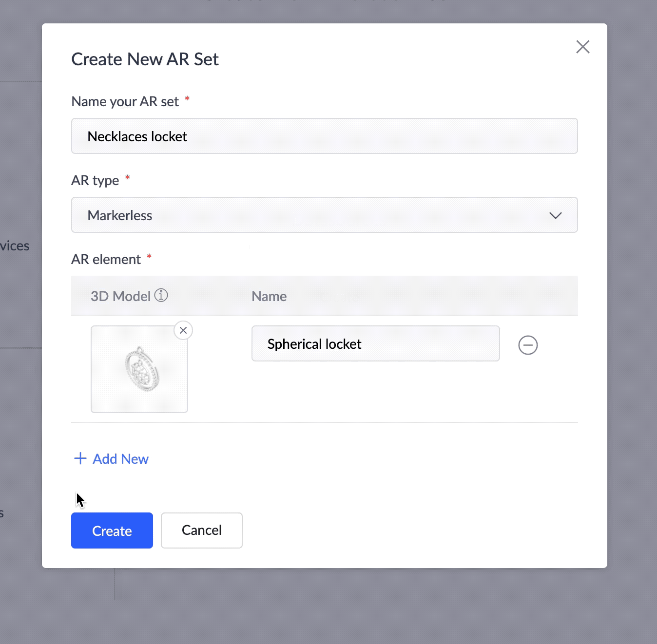Click the 'AR element' label
Screen dimensions: 657x644
106,259
